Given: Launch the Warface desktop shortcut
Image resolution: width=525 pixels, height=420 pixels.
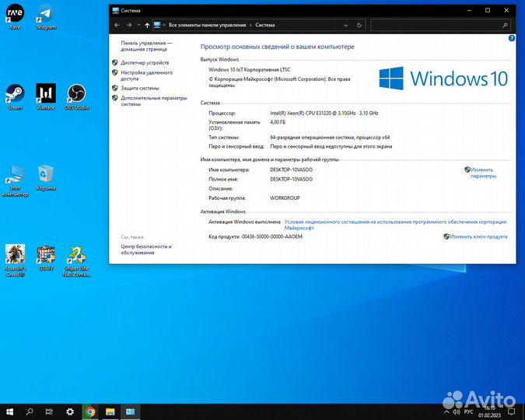Looking at the screenshot, I should (46, 97).
